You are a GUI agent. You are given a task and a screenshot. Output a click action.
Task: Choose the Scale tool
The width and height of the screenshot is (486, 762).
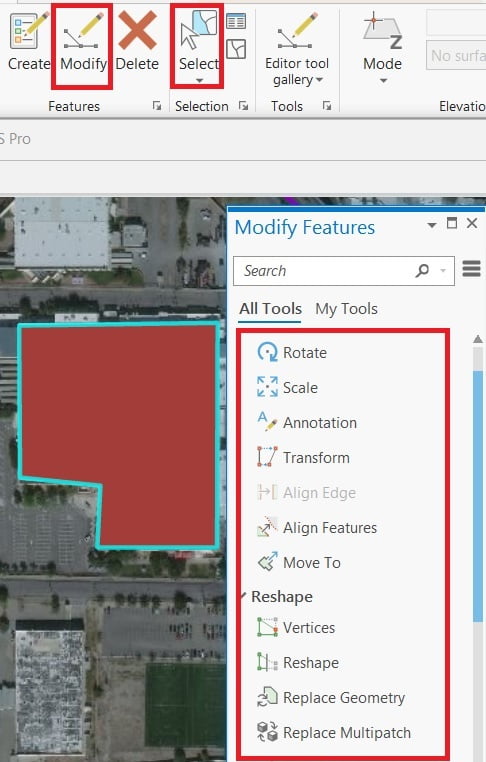coord(287,387)
